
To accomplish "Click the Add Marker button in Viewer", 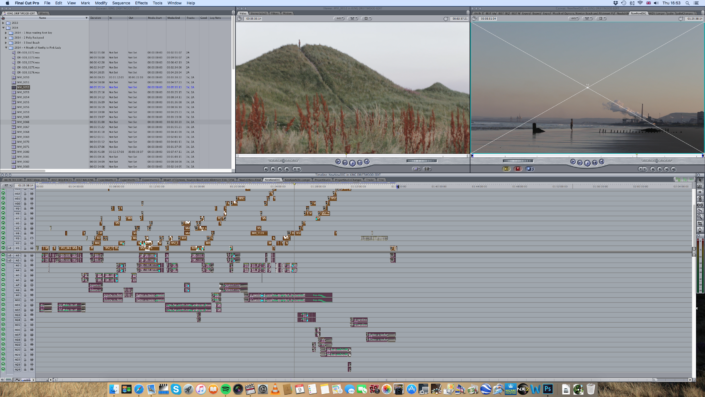I will [x=287, y=169].
